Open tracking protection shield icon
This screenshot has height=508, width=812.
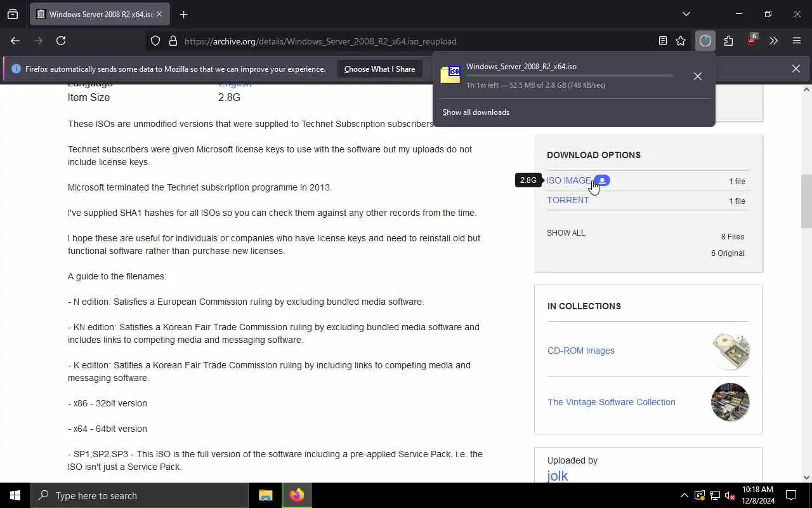point(155,41)
